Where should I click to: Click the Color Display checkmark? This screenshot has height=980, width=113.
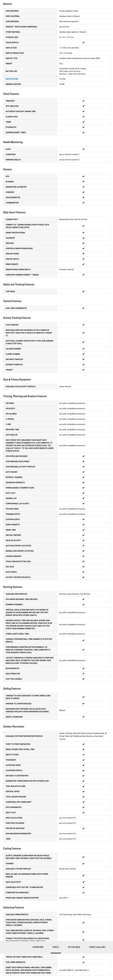tap(83, 43)
